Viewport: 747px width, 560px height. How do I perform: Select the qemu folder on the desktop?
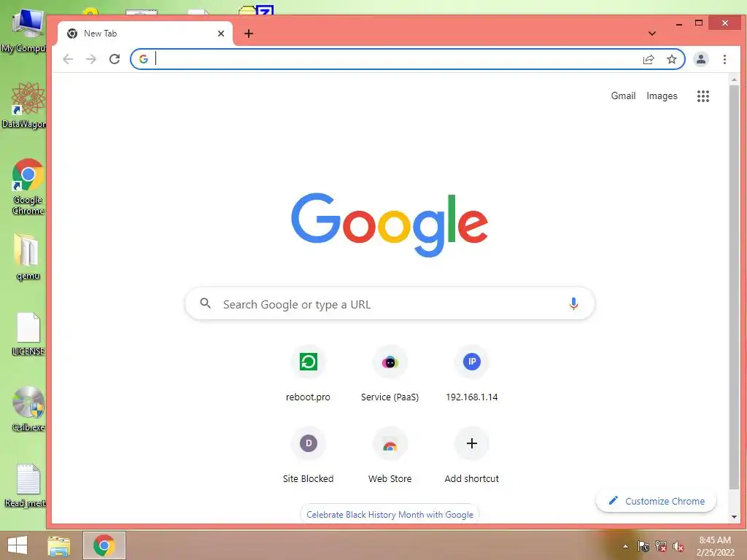click(x=28, y=257)
